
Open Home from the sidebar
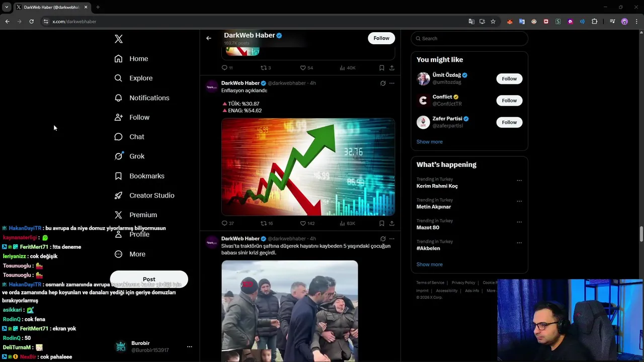point(131,59)
